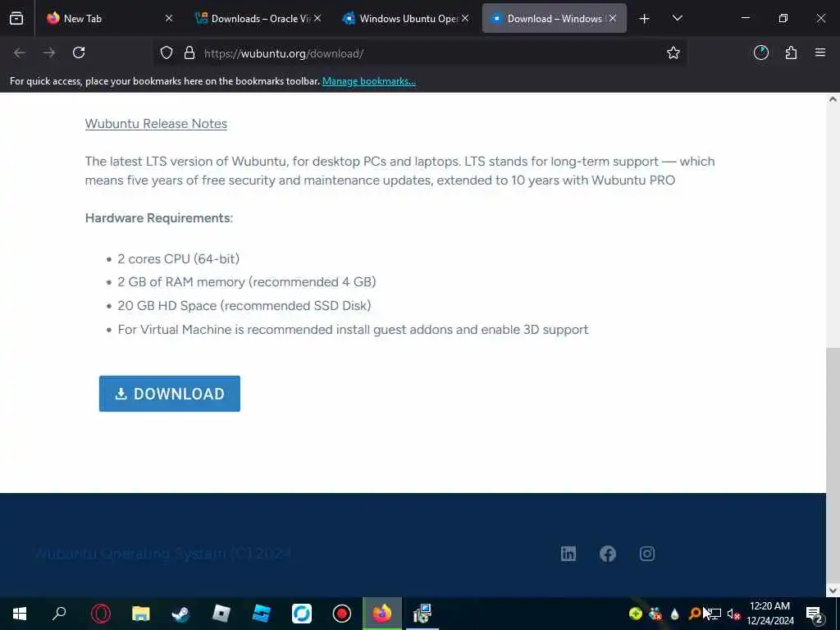
Task: Close the New Tab tab
Action: coord(169,19)
